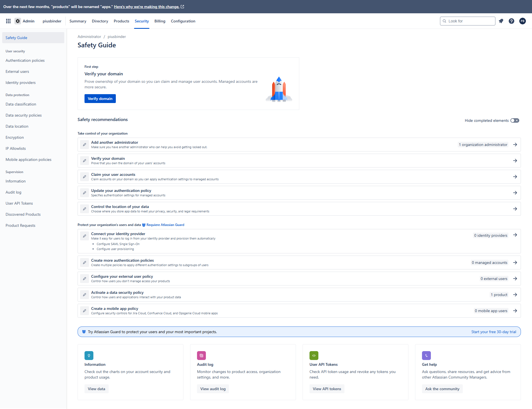This screenshot has width=532, height=409.
Task: Click the User API Tokens card code icon
Action: click(314, 356)
